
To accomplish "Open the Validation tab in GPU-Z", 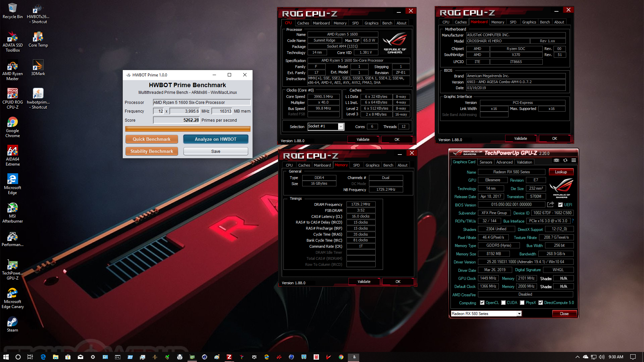I will (524, 162).
